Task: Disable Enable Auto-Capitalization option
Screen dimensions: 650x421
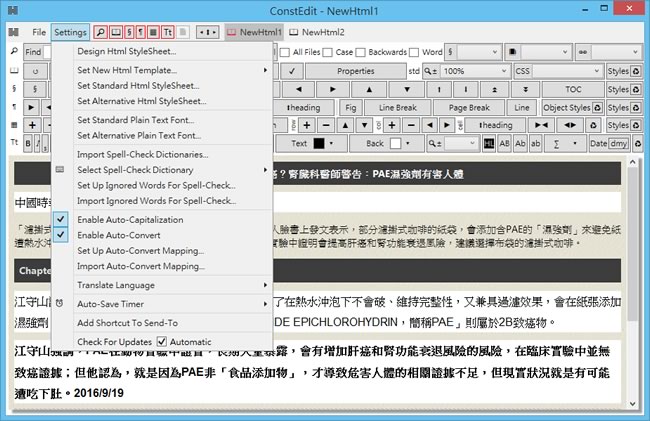Action: (x=130, y=219)
